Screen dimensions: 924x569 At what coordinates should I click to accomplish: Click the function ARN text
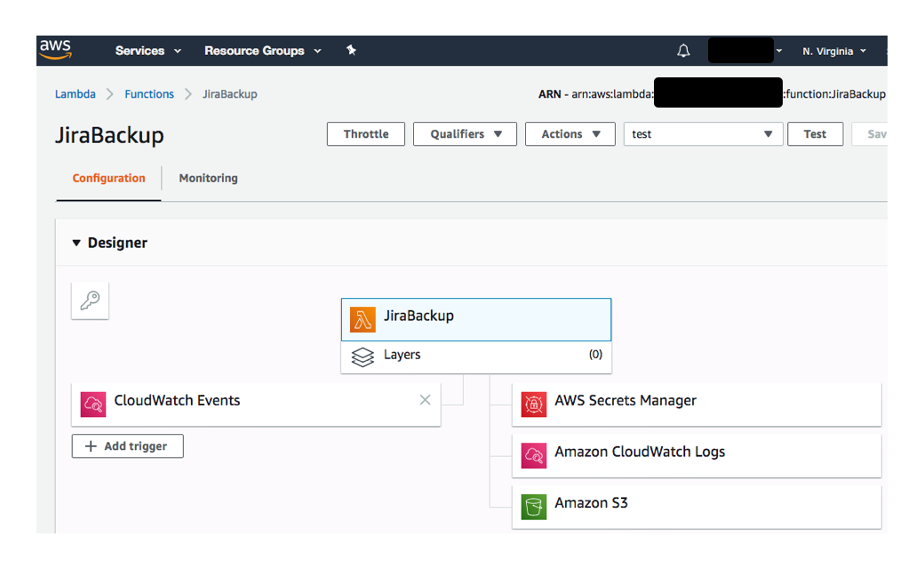tap(712, 93)
